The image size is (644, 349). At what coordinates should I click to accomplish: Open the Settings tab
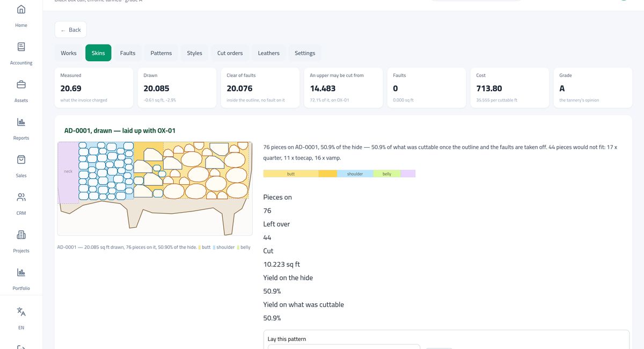click(305, 53)
